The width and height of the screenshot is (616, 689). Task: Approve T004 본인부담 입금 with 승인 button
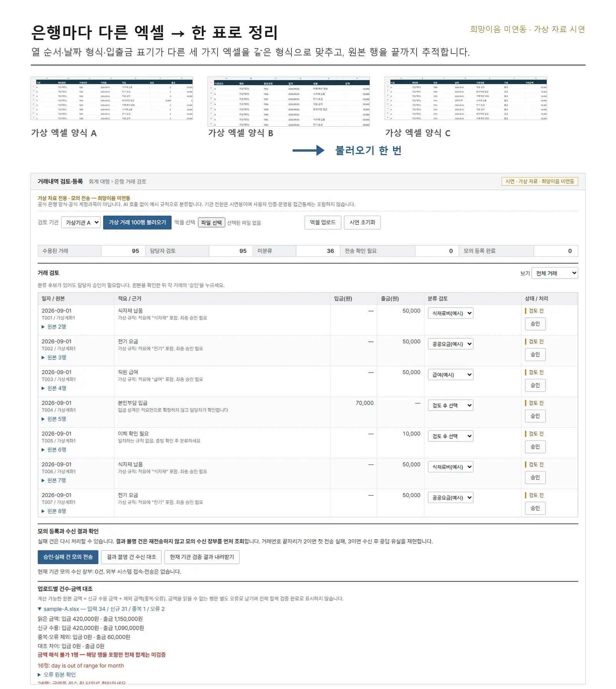tap(535, 416)
